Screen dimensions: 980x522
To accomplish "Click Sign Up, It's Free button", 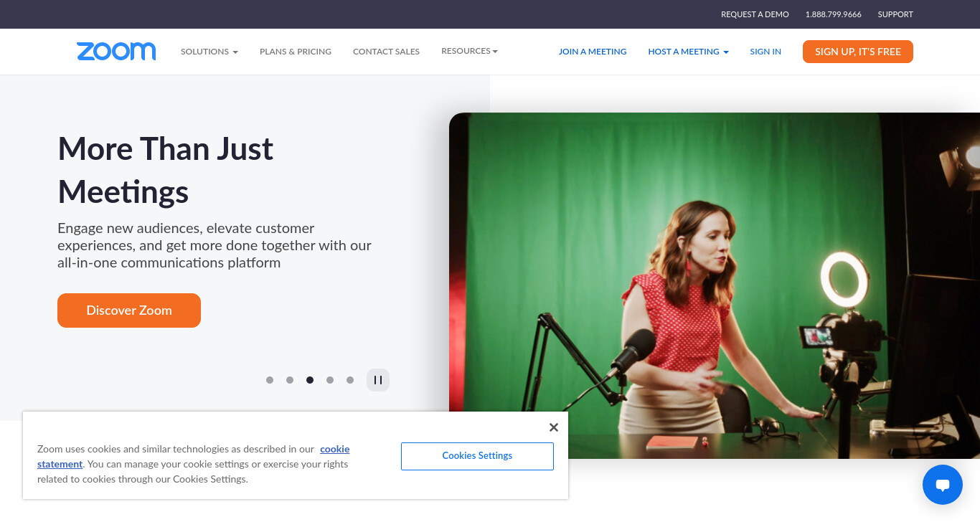I will pyautogui.click(x=858, y=52).
